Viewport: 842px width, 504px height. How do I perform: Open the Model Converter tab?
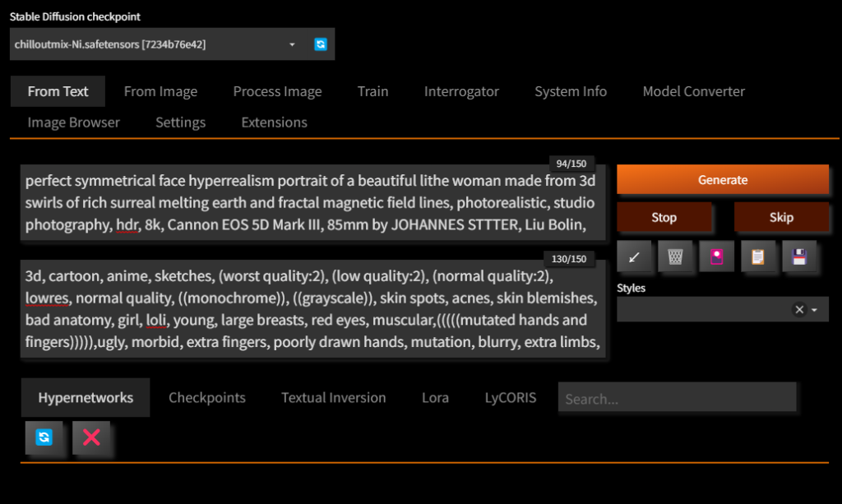coord(694,92)
